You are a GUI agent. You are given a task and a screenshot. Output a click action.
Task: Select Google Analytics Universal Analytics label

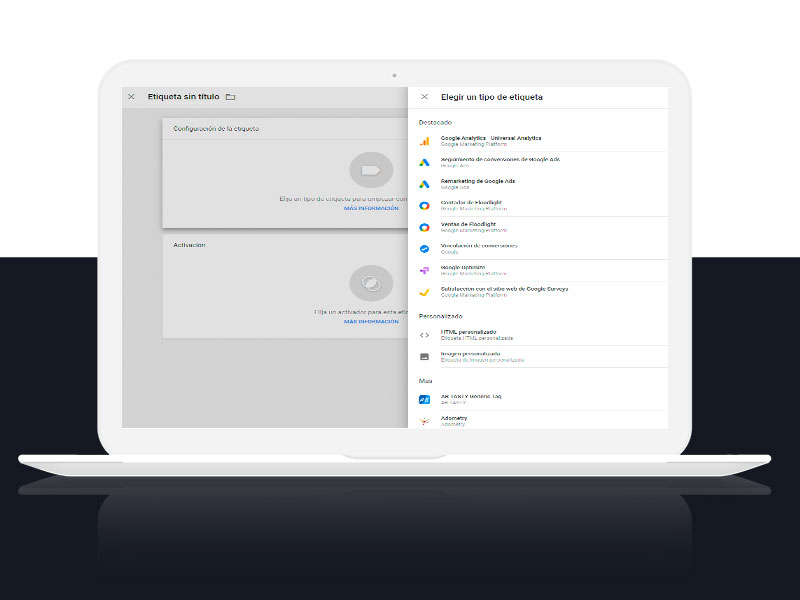tap(491, 138)
